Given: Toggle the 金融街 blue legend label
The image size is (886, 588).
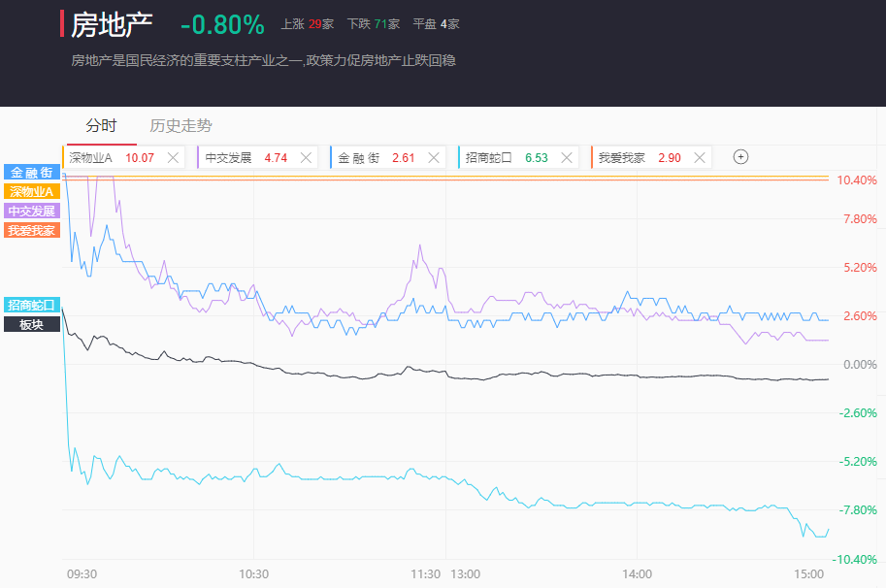Looking at the screenshot, I should click(x=32, y=173).
